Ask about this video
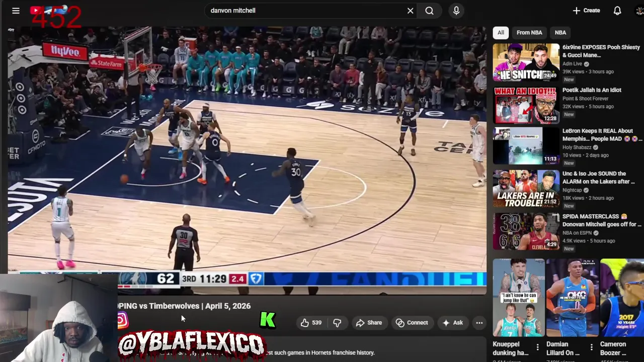This screenshot has height=362, width=644. pyautogui.click(x=452, y=323)
